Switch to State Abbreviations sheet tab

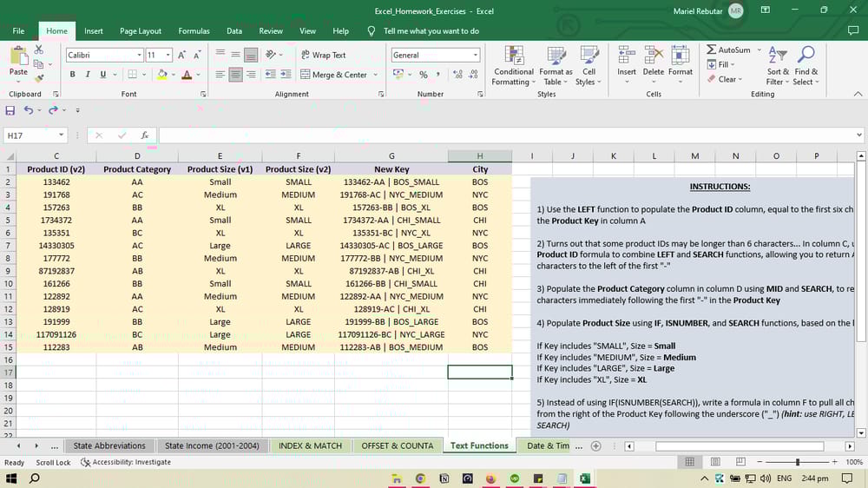click(109, 445)
